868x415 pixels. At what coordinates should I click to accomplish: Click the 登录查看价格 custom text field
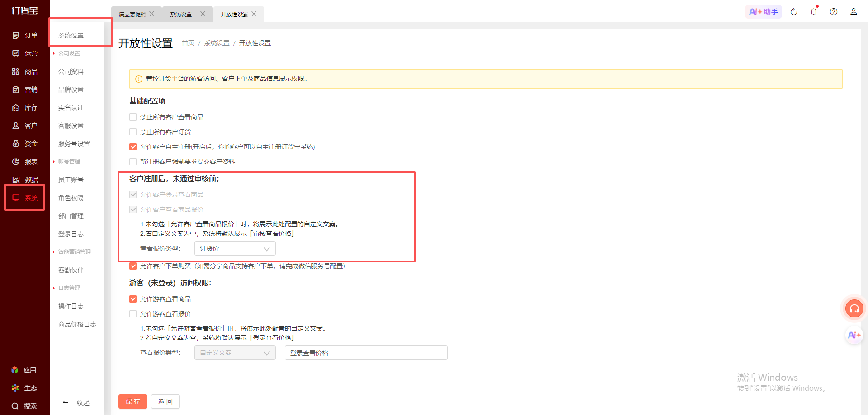coord(366,353)
